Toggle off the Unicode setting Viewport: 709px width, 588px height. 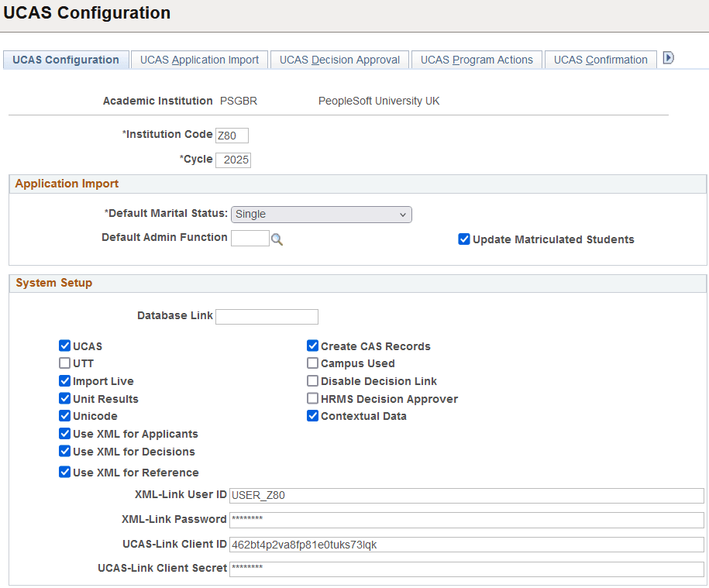coord(64,415)
